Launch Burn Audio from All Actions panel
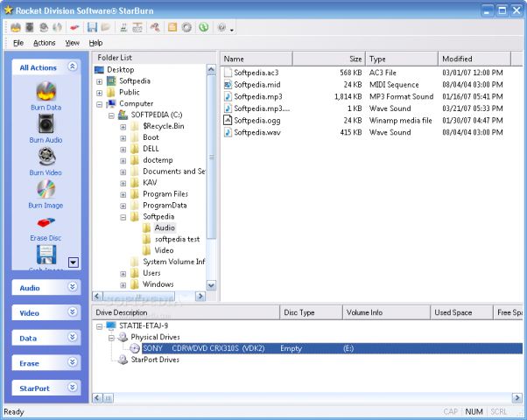The width and height of the screenshot is (527, 420). (x=46, y=129)
